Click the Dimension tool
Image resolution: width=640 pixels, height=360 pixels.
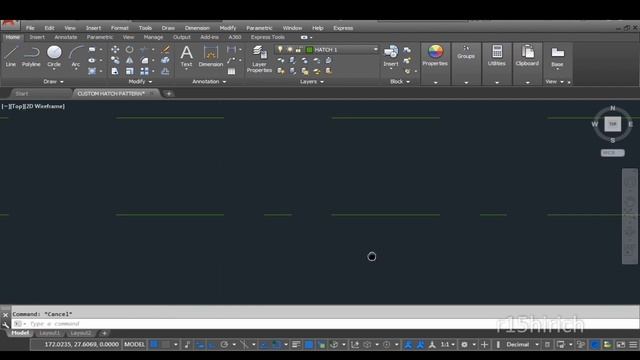[x=211, y=56]
